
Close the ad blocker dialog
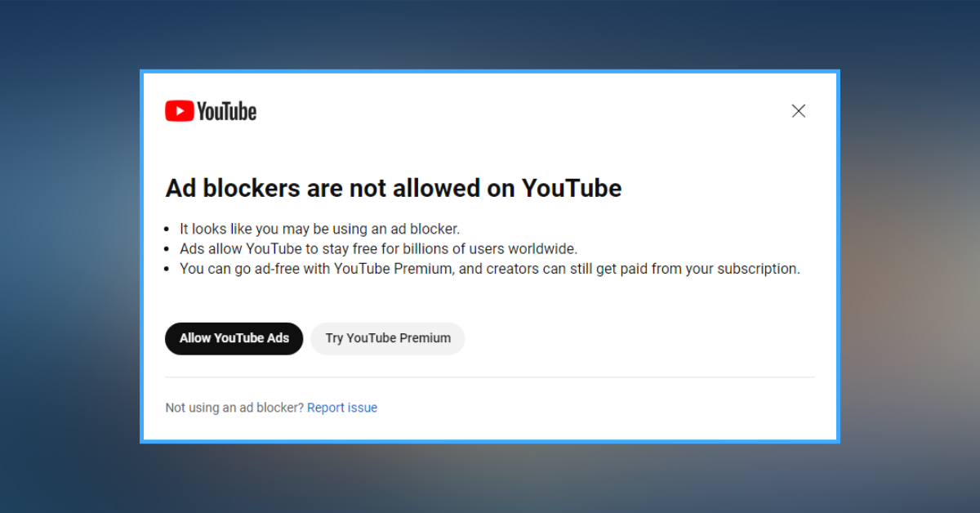[799, 111]
